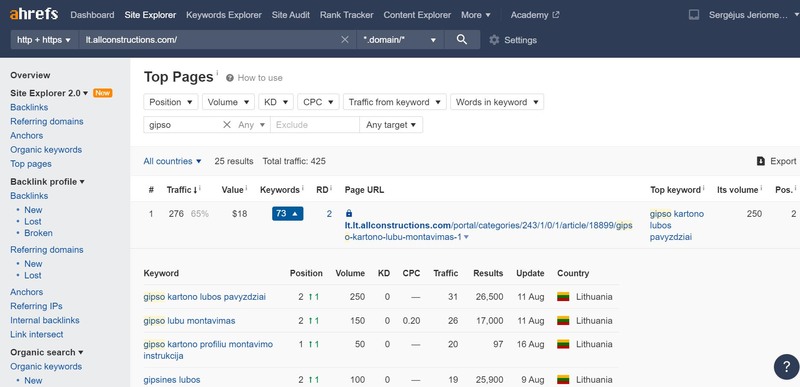Click the Export download icon
The width and height of the screenshot is (800, 387).
(x=761, y=161)
